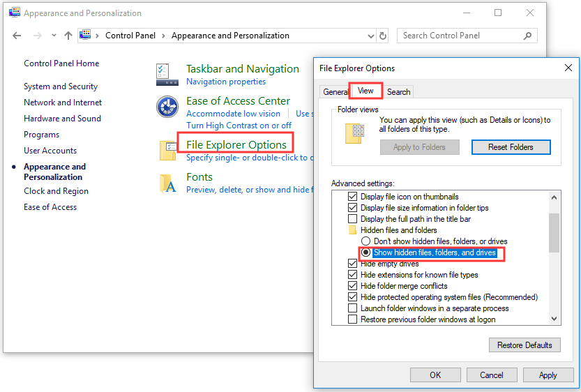
Task: Go back with the back arrow
Action: click(x=17, y=36)
